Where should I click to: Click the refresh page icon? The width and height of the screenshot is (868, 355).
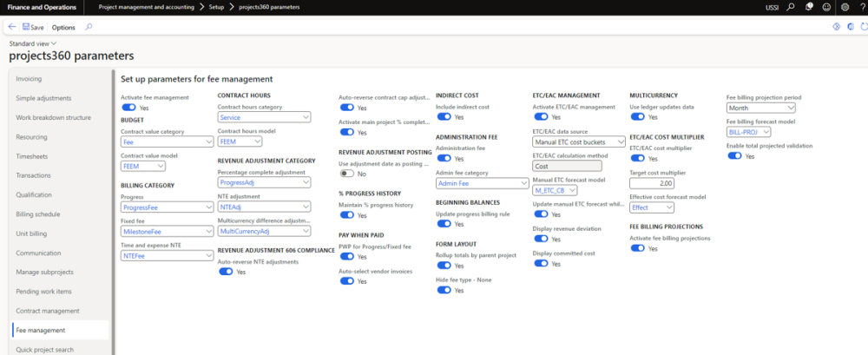(x=865, y=27)
